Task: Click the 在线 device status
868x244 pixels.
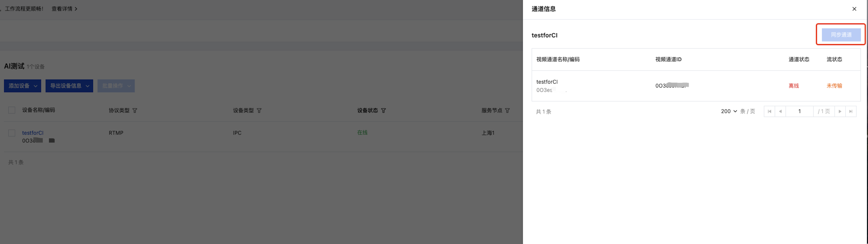Action: coord(362,133)
